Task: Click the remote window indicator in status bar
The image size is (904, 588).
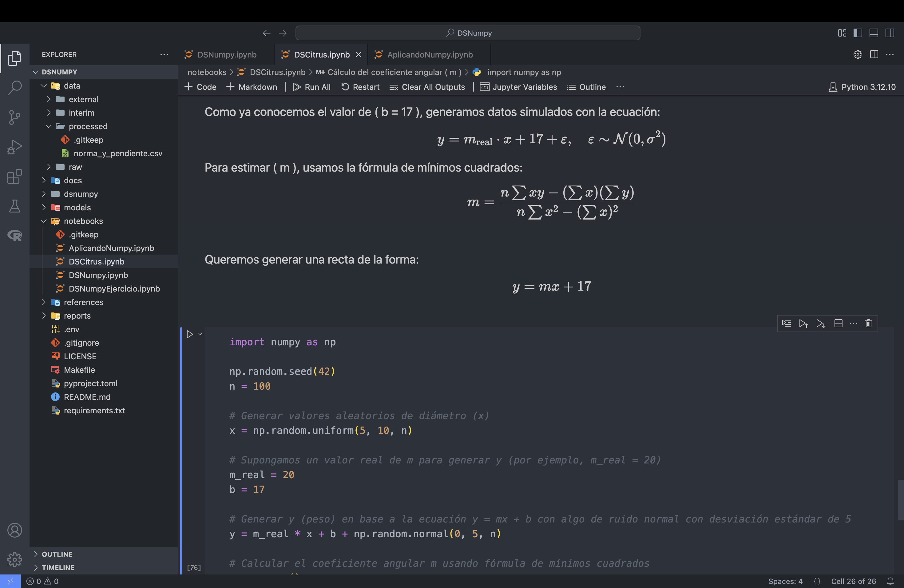Action: [10, 581]
